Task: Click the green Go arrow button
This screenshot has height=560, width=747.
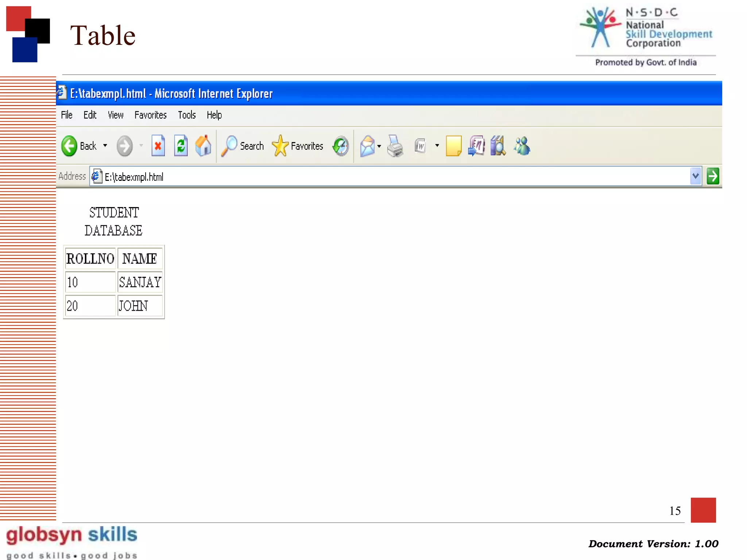Action: pyautogui.click(x=713, y=176)
